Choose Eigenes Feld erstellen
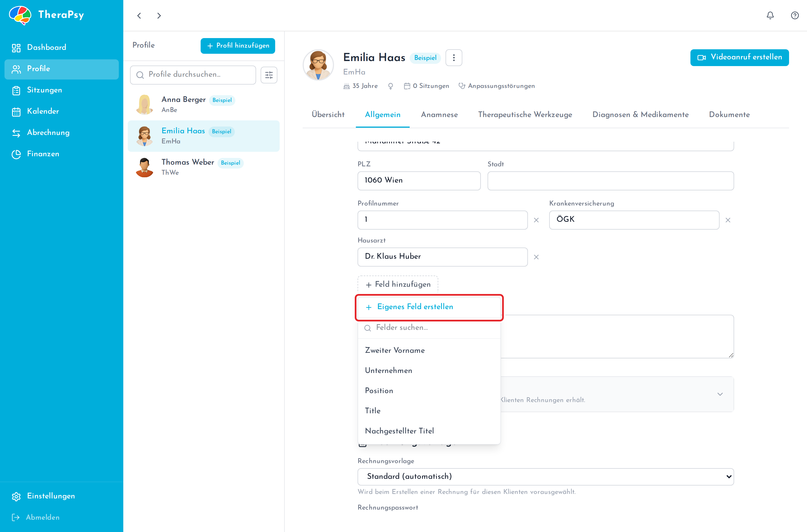Image resolution: width=807 pixels, height=532 pixels. (x=429, y=307)
